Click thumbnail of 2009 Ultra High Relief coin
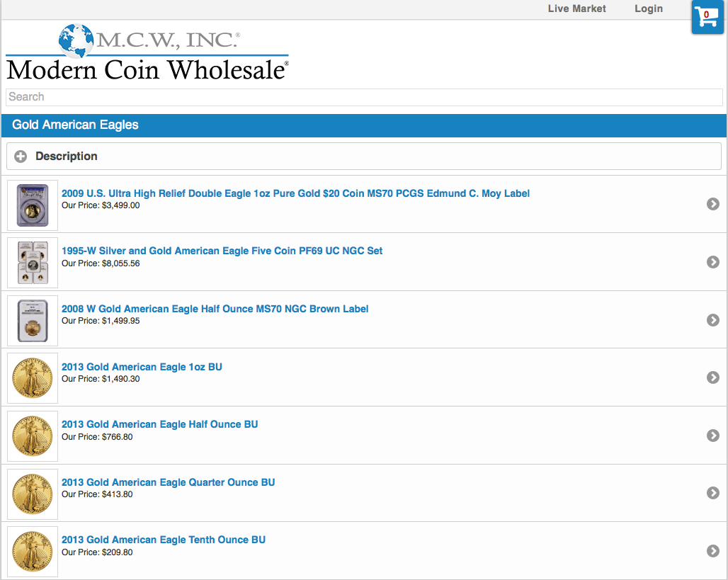 (33, 205)
